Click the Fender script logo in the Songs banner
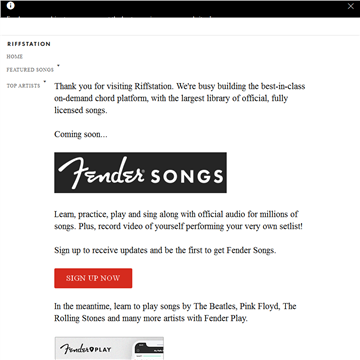The image size is (360, 360). click(101, 172)
